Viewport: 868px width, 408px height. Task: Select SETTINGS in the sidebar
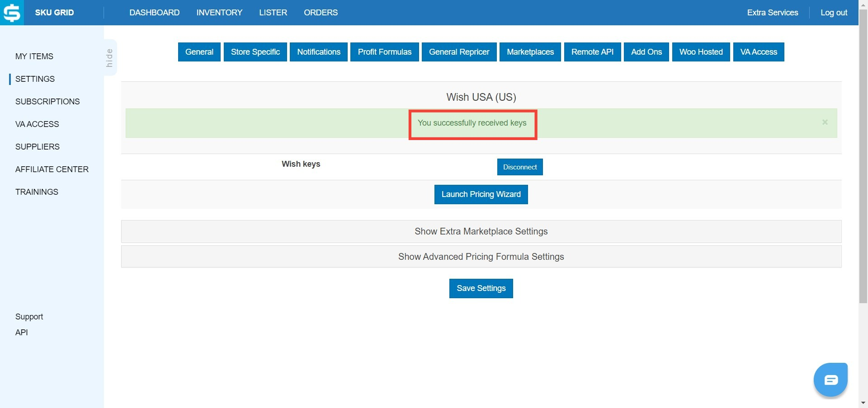(x=35, y=79)
